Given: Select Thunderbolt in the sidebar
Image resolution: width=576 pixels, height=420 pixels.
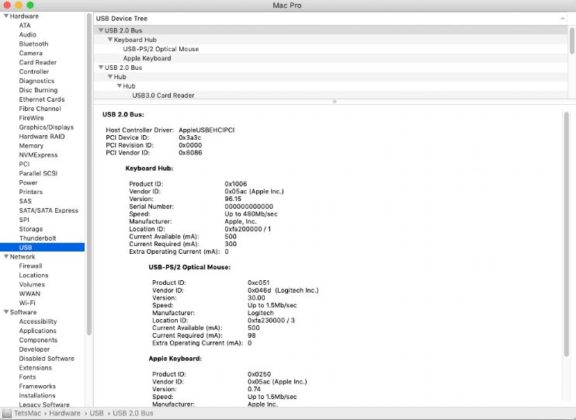Looking at the screenshot, I should point(37,238).
